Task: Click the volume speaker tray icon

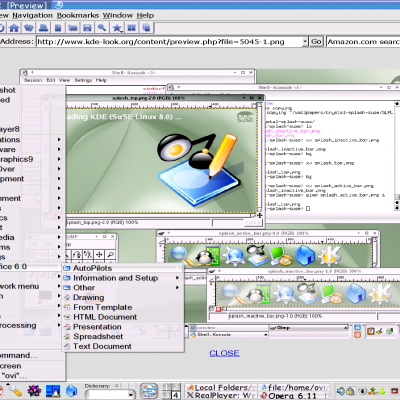Action: [x=340, y=391]
